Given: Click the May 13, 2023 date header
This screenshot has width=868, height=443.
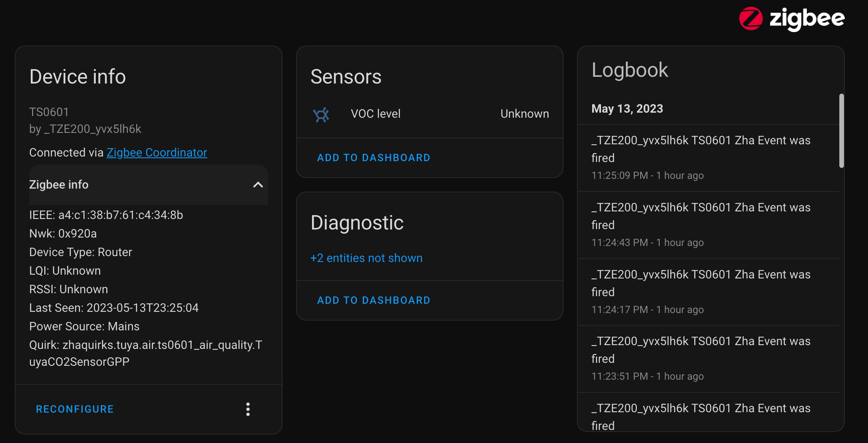Looking at the screenshot, I should [x=627, y=108].
